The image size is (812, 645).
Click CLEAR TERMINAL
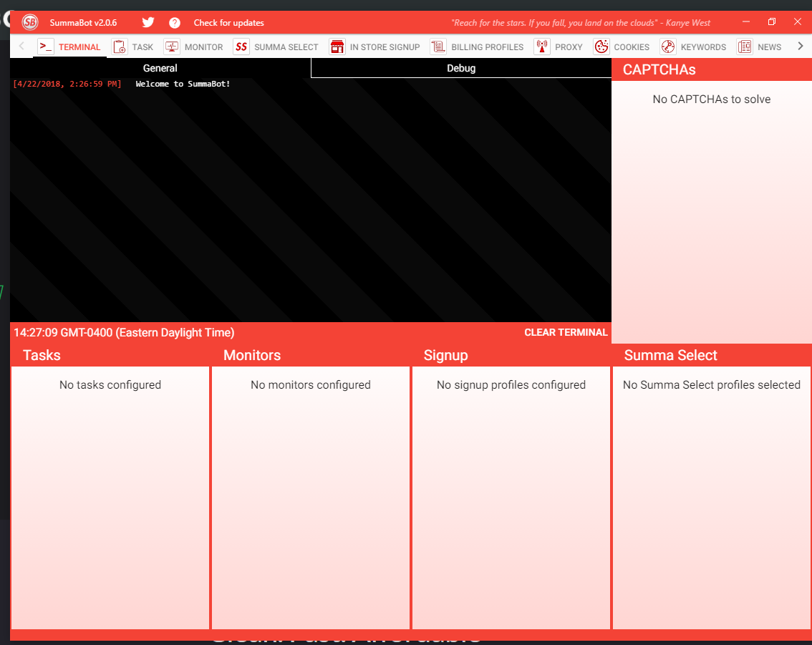tap(566, 332)
